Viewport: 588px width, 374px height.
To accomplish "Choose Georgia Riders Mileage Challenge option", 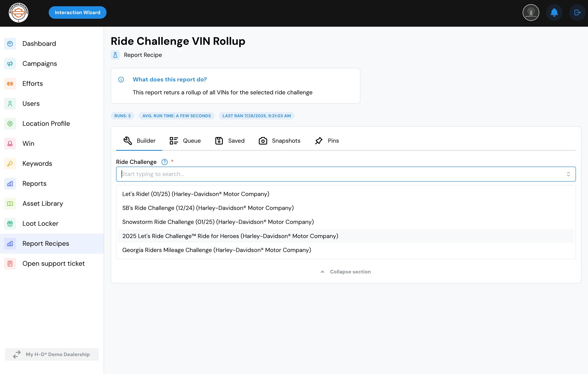I will (217, 250).
